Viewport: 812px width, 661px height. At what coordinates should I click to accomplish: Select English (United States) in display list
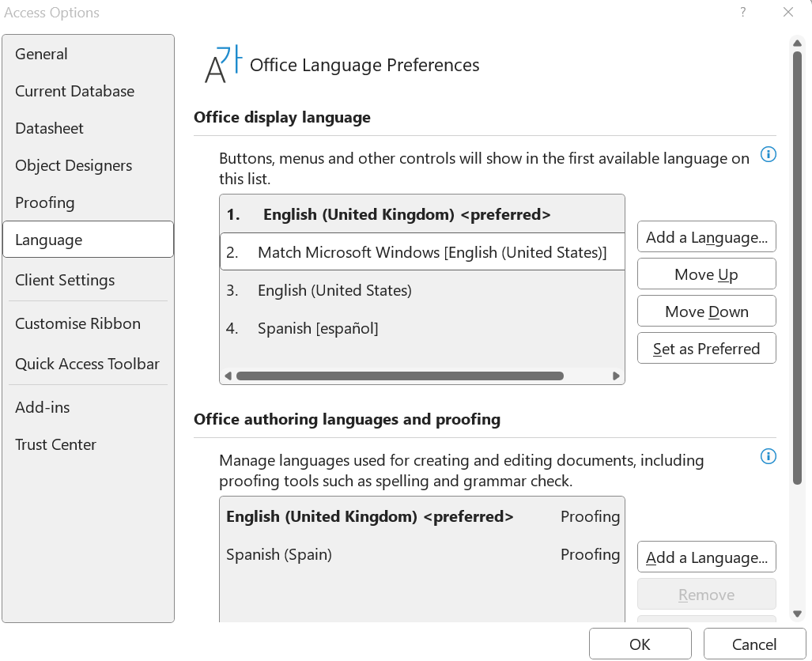[x=334, y=290]
